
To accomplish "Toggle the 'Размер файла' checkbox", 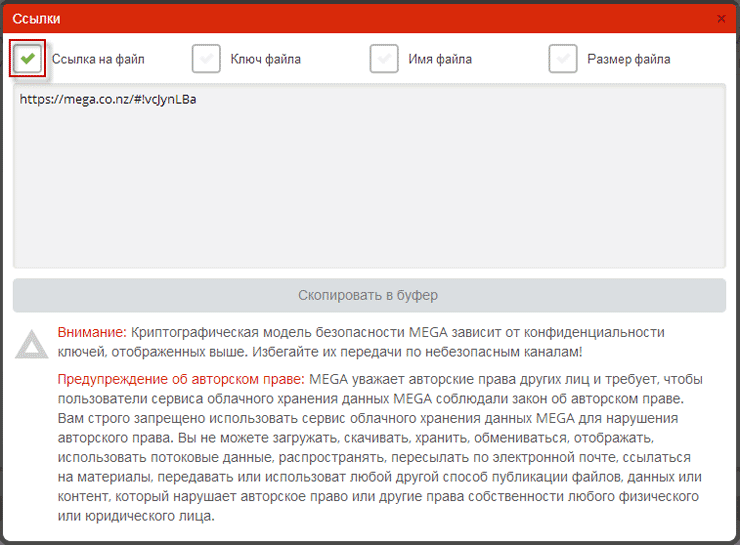I will (x=563, y=59).
